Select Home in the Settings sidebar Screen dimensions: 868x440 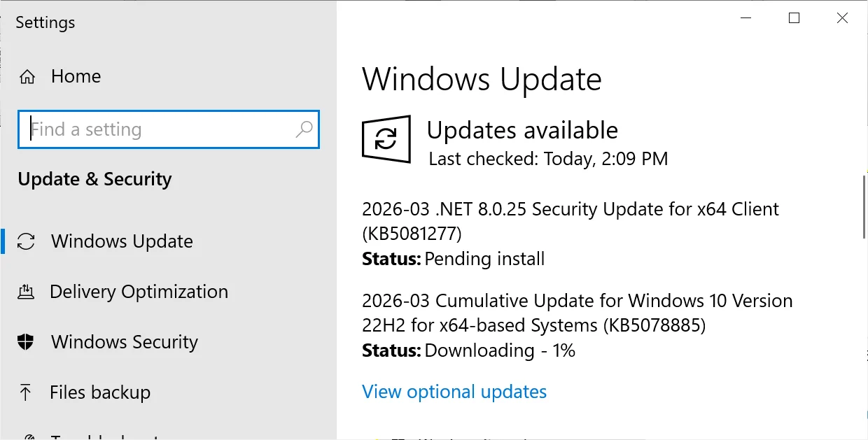tap(76, 76)
